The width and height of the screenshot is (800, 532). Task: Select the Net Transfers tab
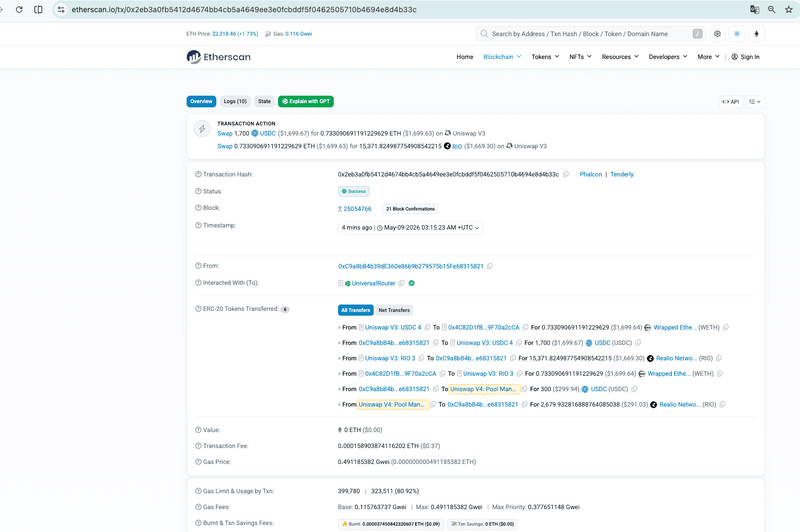click(394, 310)
